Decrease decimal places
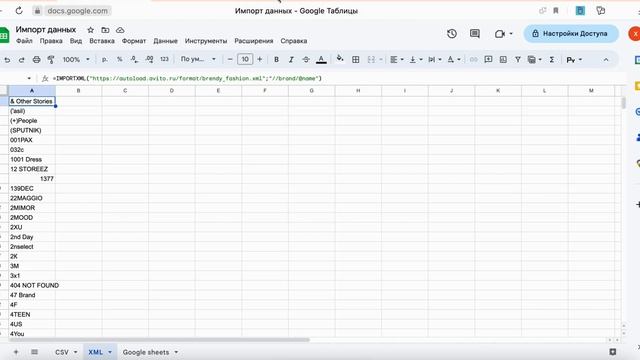Screen dimensions: 640x360 tap(134, 60)
